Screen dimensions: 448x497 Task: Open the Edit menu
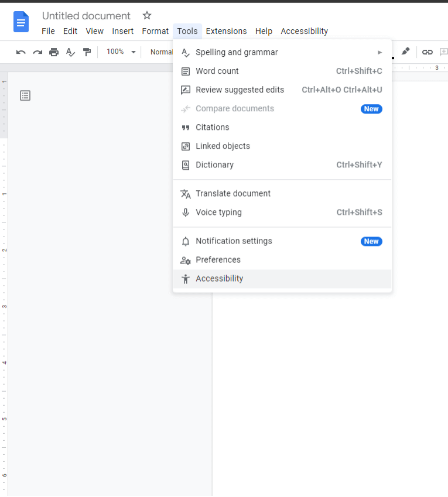pyautogui.click(x=70, y=31)
